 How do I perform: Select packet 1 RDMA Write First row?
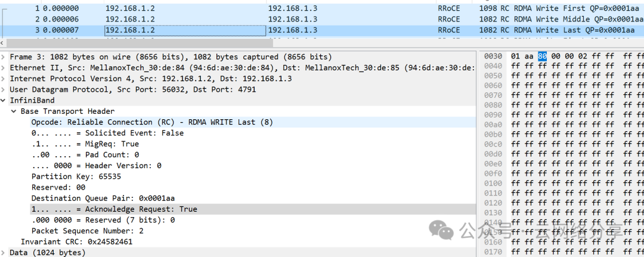[x=322, y=8]
